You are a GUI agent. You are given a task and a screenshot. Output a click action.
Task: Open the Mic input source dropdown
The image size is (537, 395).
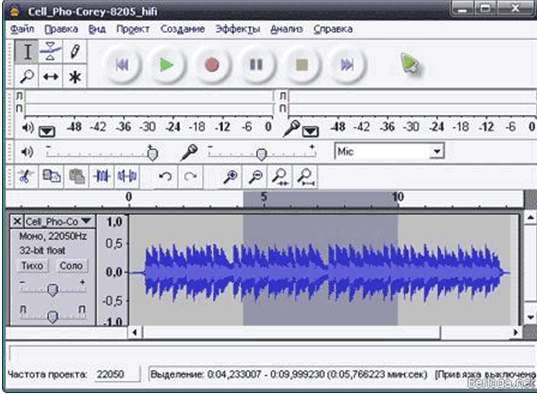point(437,151)
